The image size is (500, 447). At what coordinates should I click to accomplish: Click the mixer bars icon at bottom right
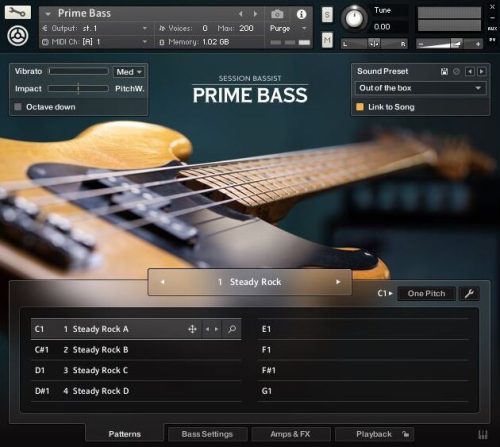(483, 434)
